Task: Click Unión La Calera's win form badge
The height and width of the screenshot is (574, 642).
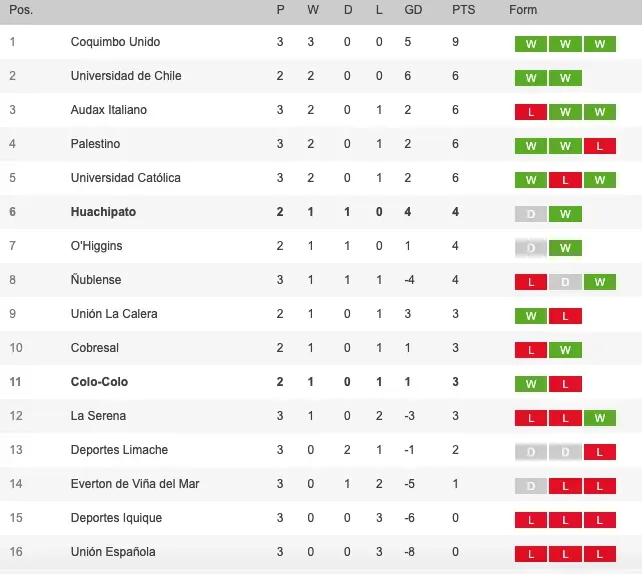Action: pos(530,315)
